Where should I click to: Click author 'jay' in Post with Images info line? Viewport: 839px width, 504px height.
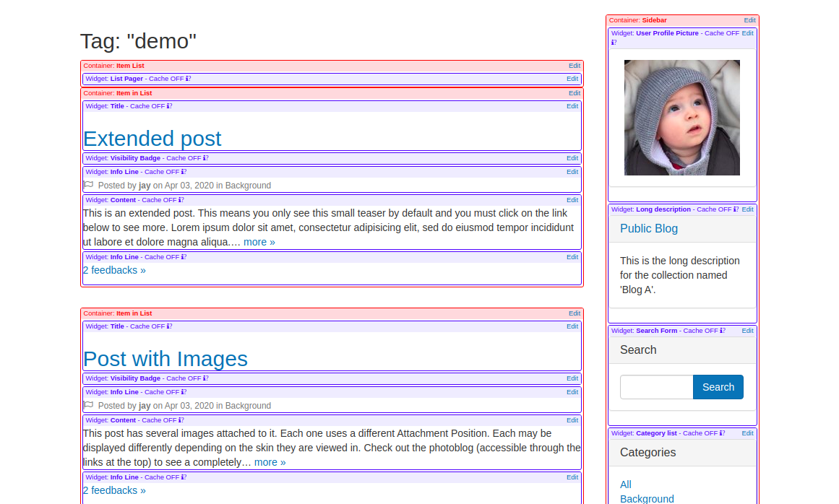(145, 406)
